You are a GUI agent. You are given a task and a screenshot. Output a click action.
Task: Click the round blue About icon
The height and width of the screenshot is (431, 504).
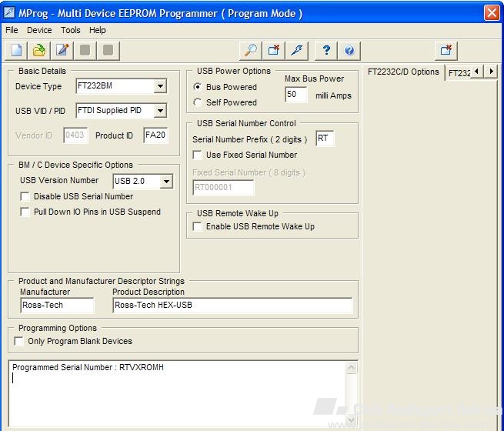click(349, 51)
